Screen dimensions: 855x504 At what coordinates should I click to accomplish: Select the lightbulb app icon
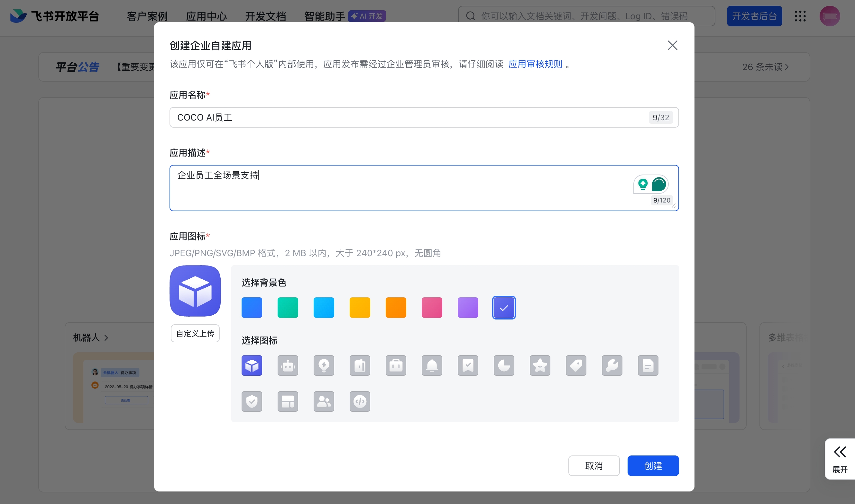324,365
